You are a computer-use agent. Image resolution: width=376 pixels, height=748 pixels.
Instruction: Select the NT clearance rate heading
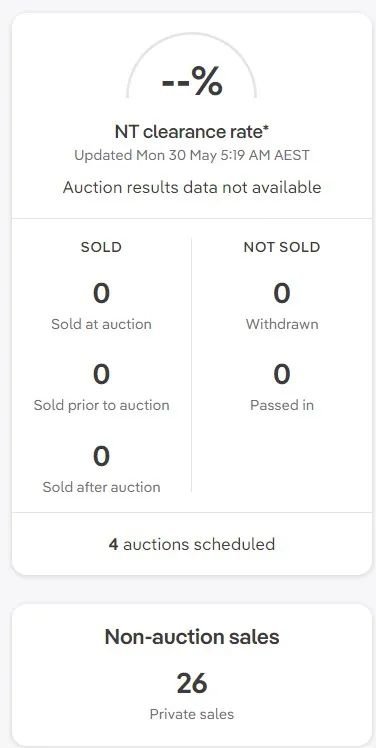(x=192, y=132)
